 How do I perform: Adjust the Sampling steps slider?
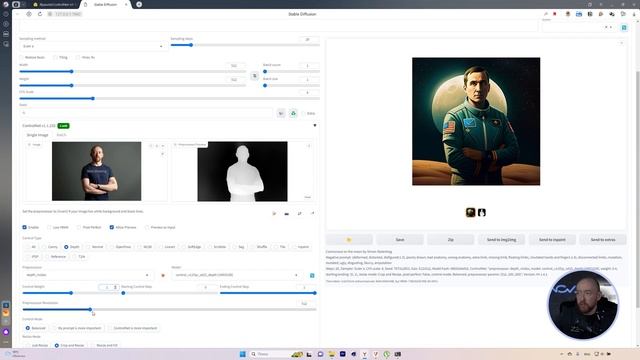tap(245, 45)
